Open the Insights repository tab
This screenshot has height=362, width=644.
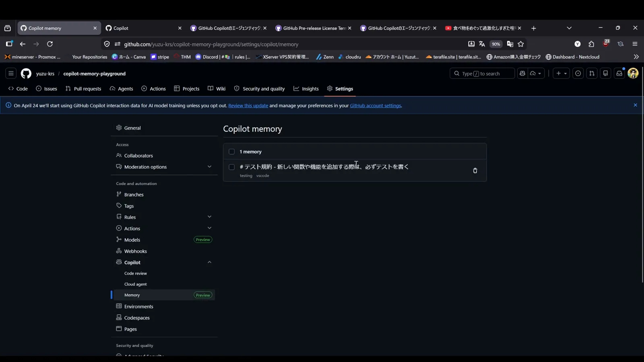point(306,88)
